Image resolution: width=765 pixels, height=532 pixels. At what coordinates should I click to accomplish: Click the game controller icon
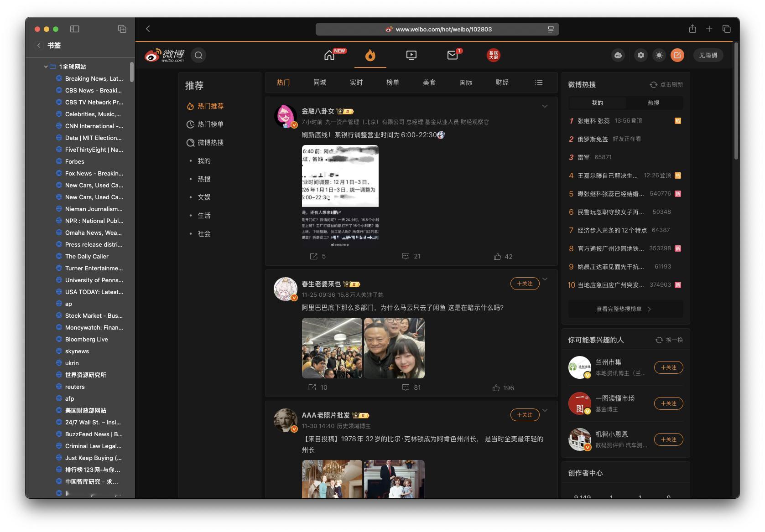618,55
